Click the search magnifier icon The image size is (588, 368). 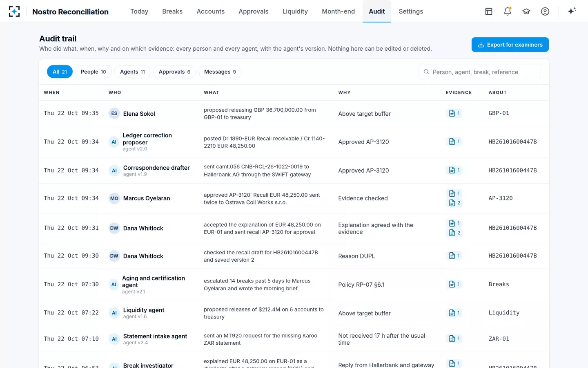tap(426, 72)
